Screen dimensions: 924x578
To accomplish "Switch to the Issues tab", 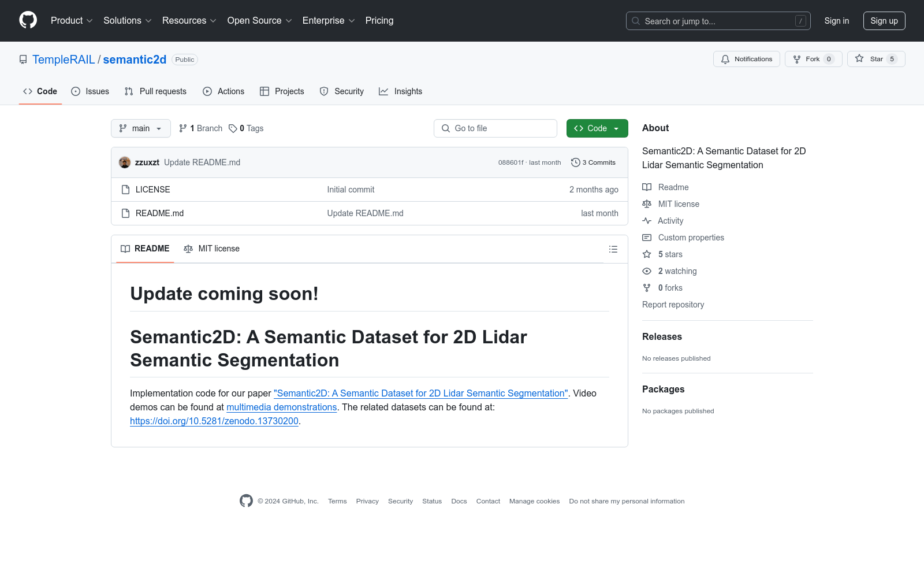I will click(90, 91).
